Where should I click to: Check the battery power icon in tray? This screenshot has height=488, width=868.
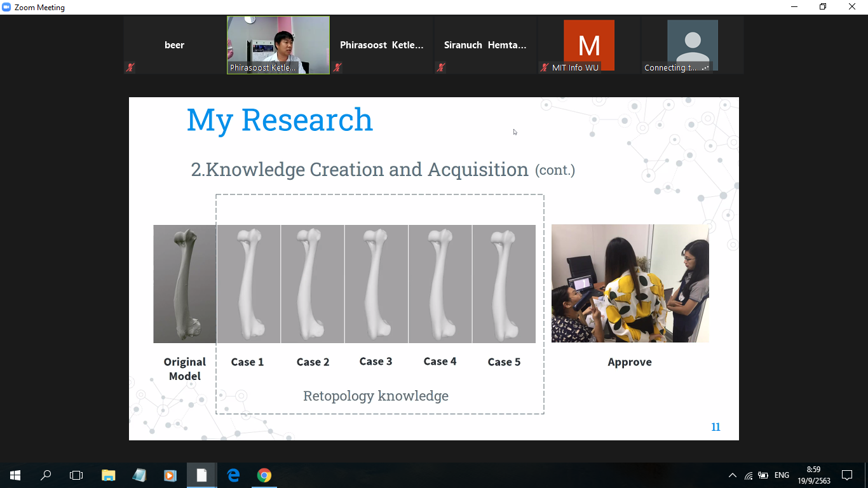763,475
